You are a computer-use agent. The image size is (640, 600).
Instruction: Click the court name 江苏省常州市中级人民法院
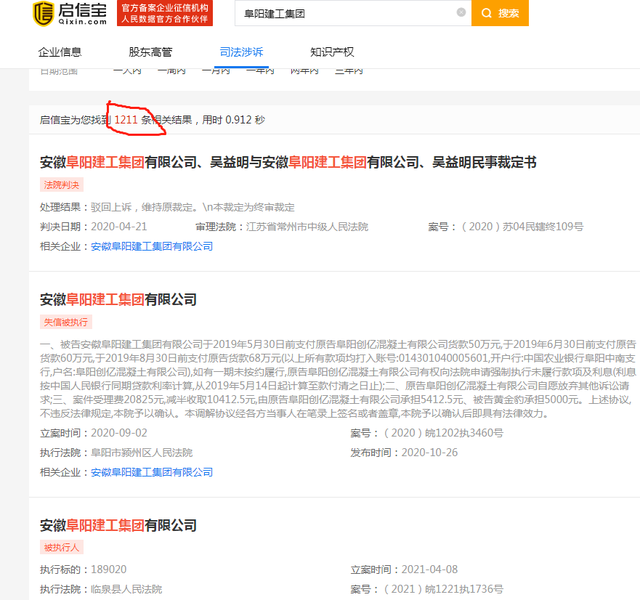307,227
